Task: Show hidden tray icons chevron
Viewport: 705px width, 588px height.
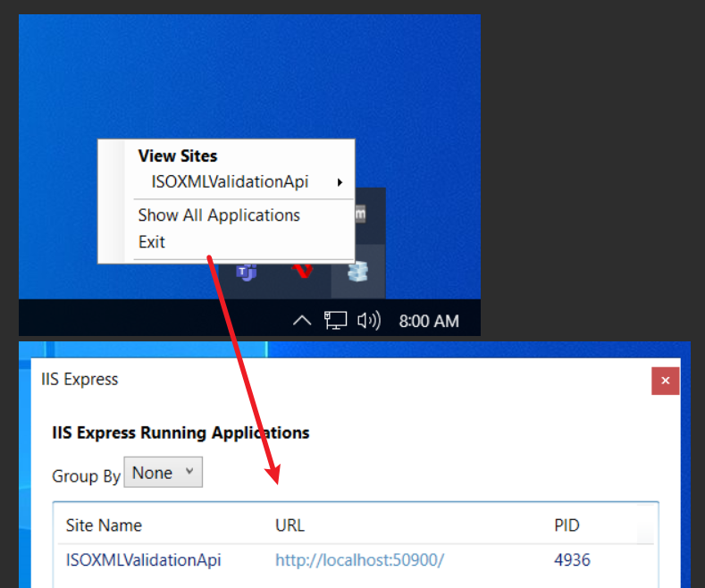Action: tap(302, 321)
